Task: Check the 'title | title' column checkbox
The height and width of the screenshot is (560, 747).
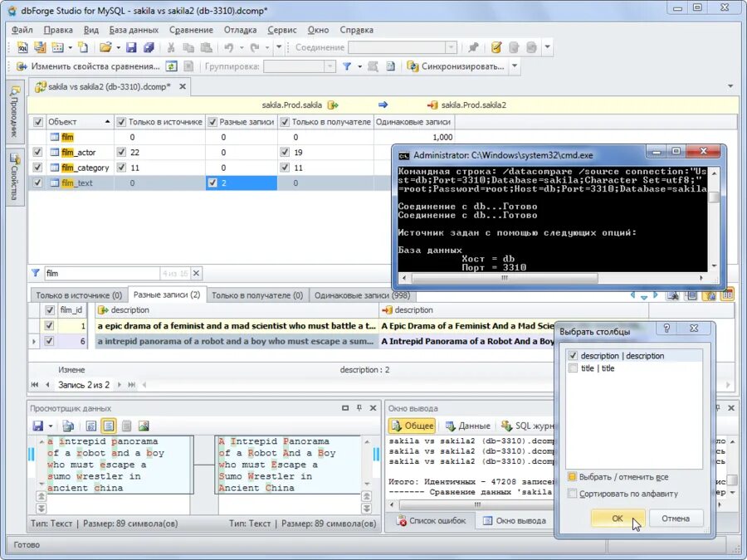Action: click(573, 368)
